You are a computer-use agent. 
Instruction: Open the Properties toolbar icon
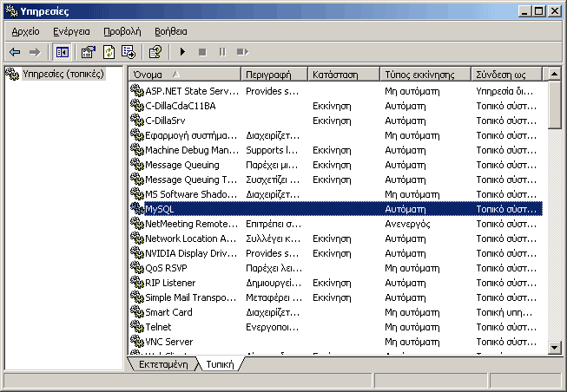click(x=89, y=52)
